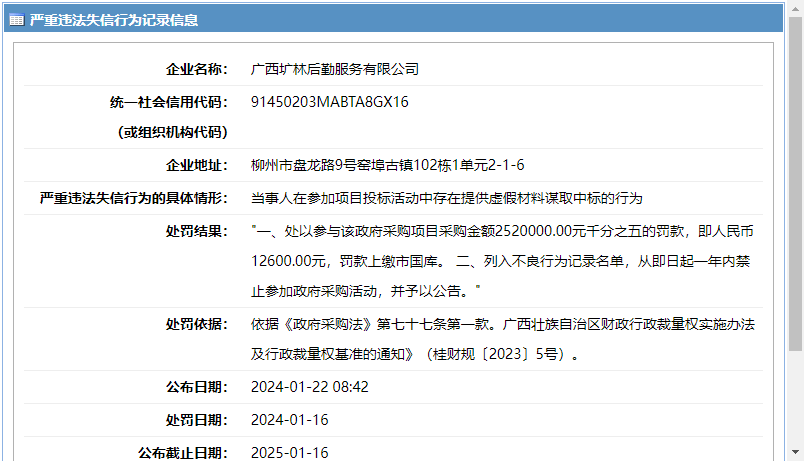Click the scrollbar up arrow
The image size is (804, 461).
point(795,9)
